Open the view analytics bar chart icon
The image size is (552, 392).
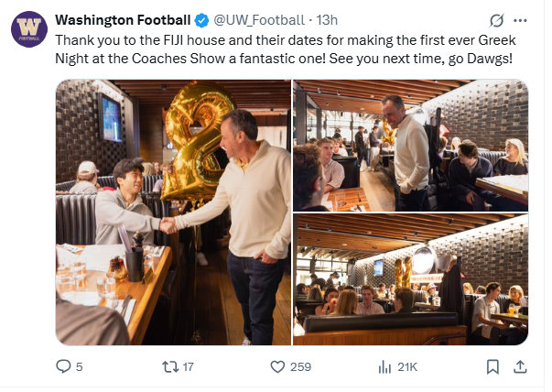384,366
